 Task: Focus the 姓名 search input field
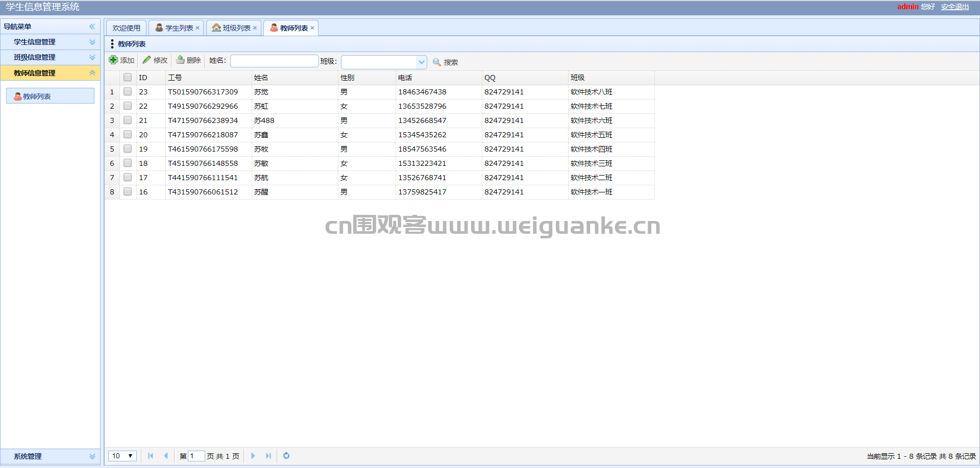(275, 61)
